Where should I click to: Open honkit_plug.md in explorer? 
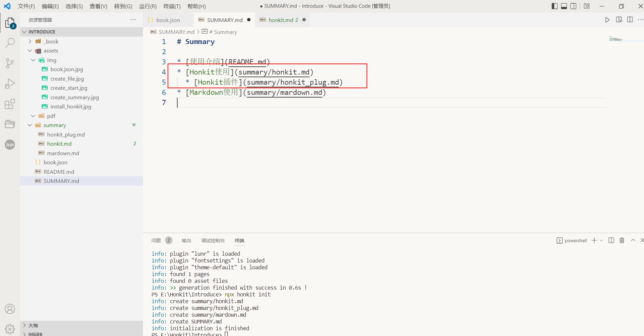coord(81,134)
